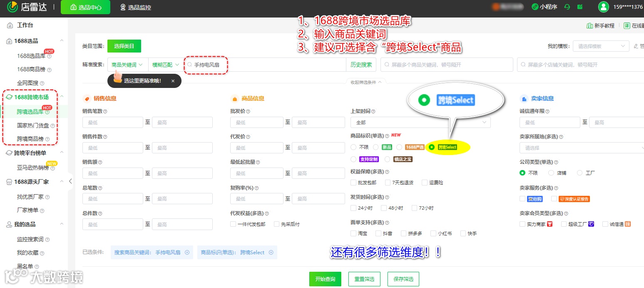Image resolution: width=644 pixels, height=288 pixels.
Task: Collapse the 1688跨境市场 sidebar group
Action: (x=62, y=97)
